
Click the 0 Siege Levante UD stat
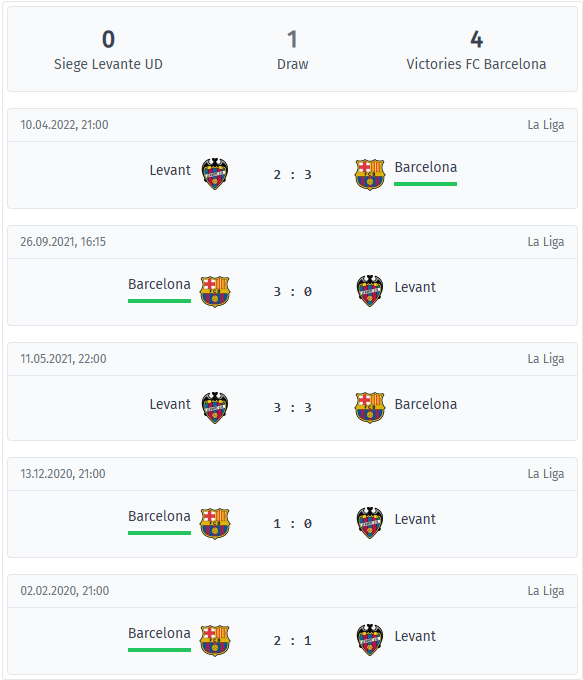(108, 50)
